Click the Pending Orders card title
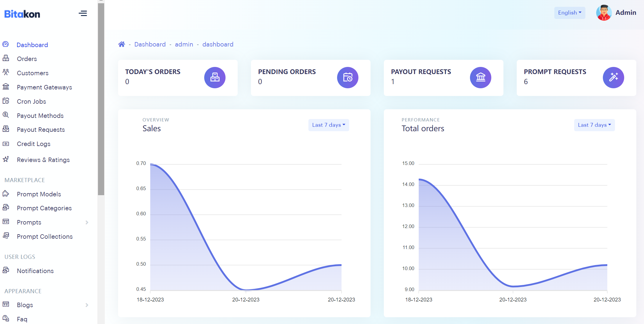The image size is (644, 324). click(287, 72)
